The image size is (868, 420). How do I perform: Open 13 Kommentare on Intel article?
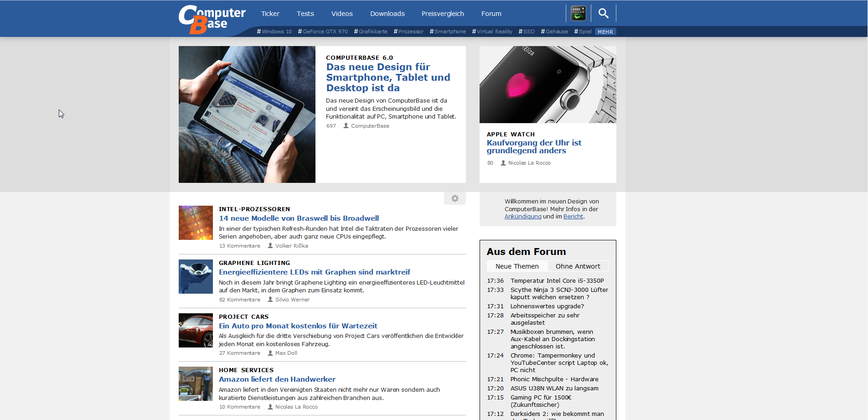pyautogui.click(x=240, y=246)
